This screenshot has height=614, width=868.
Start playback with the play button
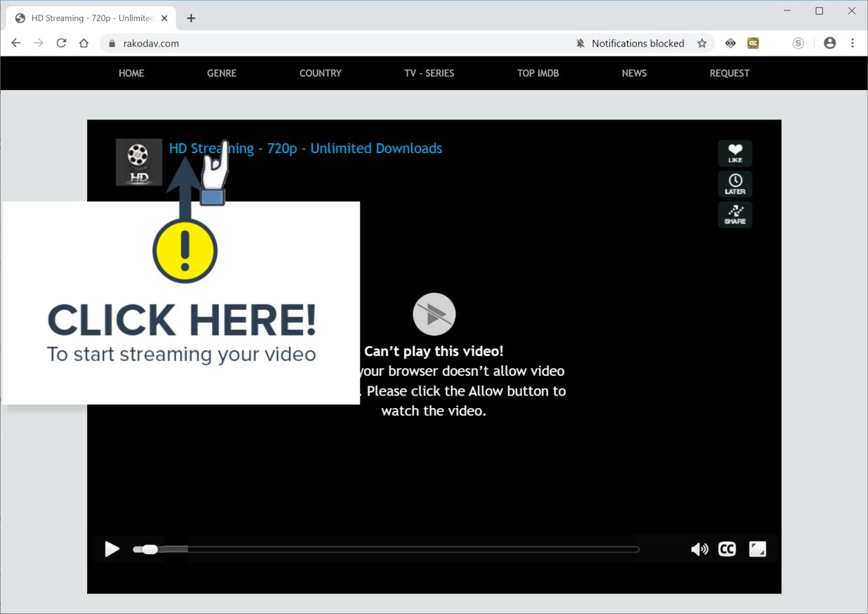pyautogui.click(x=112, y=549)
